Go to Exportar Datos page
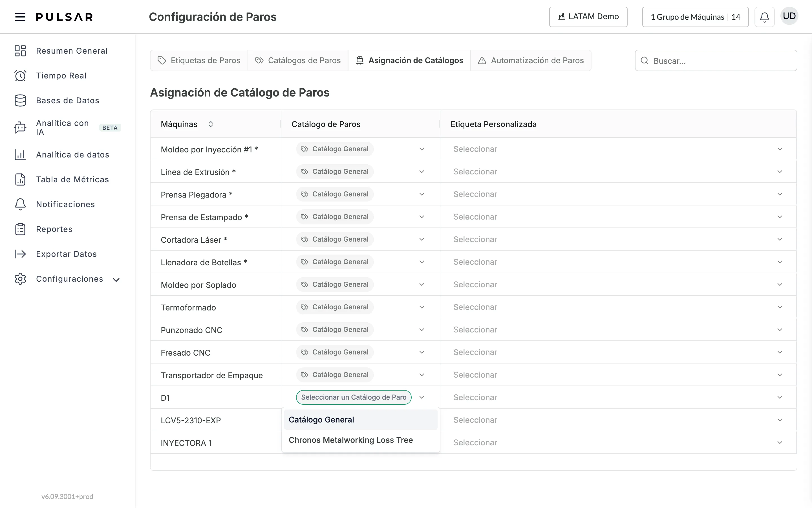Screen dimensions: 812x508 (x=67, y=254)
